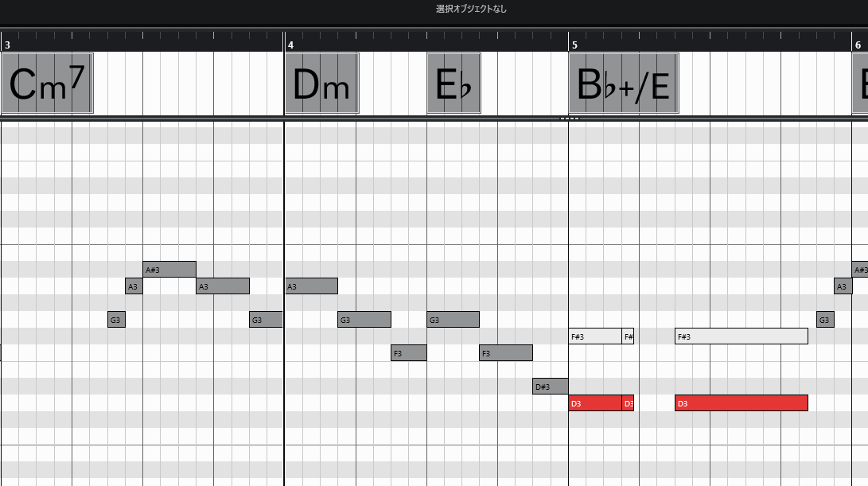Select the last G3 note in bar 3
The image size is (868, 486).
(266, 320)
